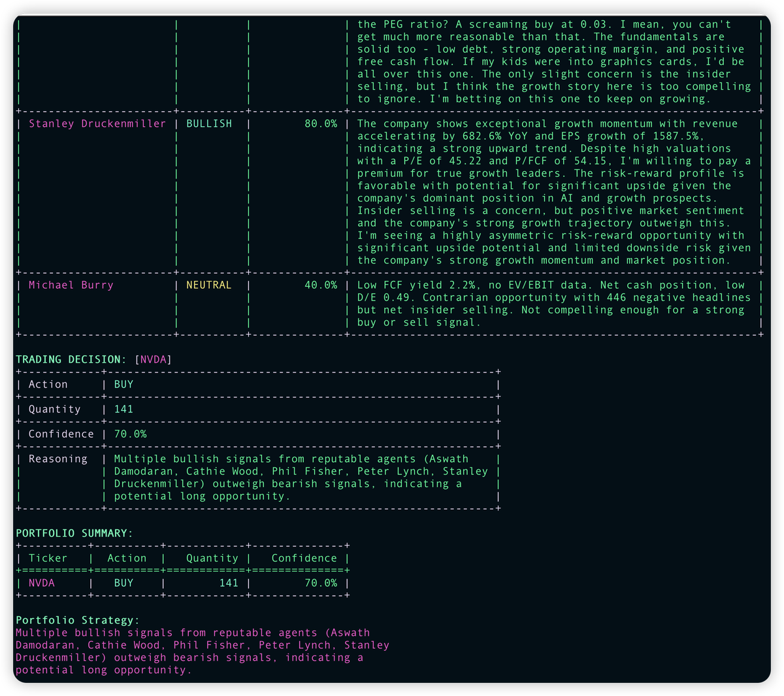Click BUY in the trading decision table

pyautogui.click(x=123, y=384)
